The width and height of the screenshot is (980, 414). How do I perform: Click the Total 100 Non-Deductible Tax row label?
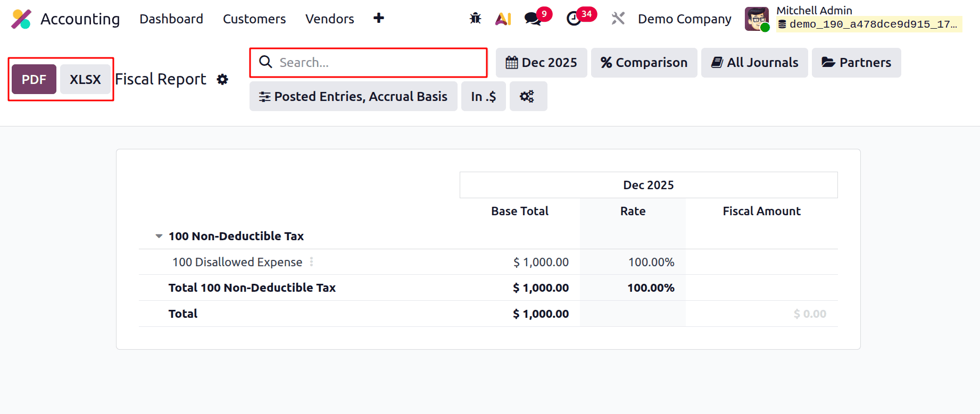(252, 288)
